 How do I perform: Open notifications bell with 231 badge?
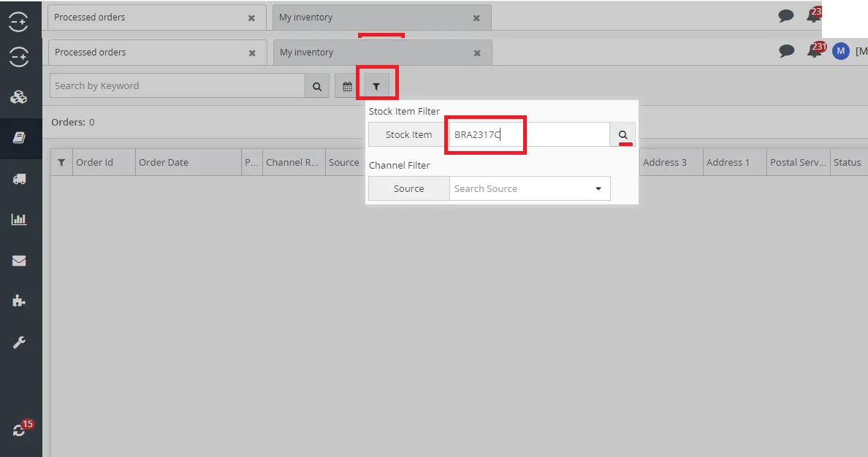click(x=815, y=51)
